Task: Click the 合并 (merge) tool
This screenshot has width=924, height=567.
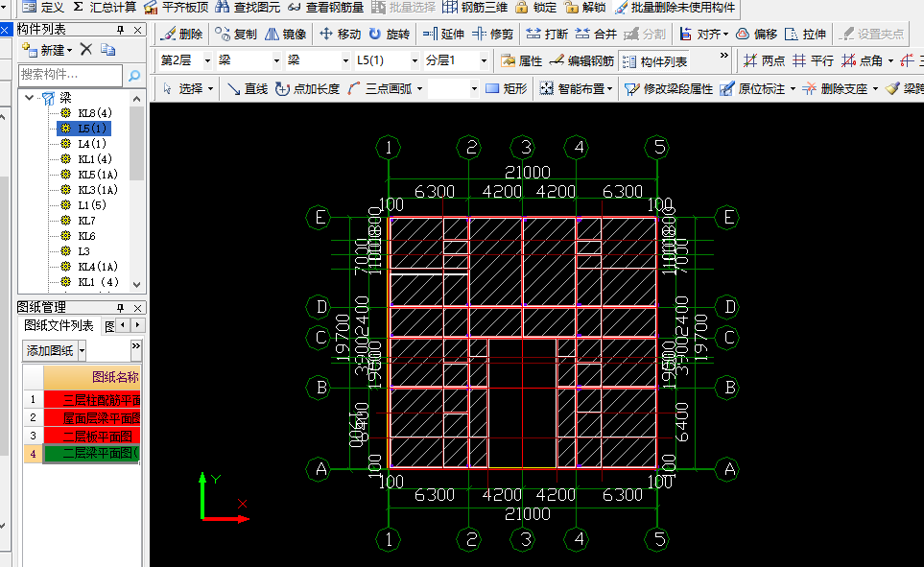Action: pyautogui.click(x=596, y=35)
